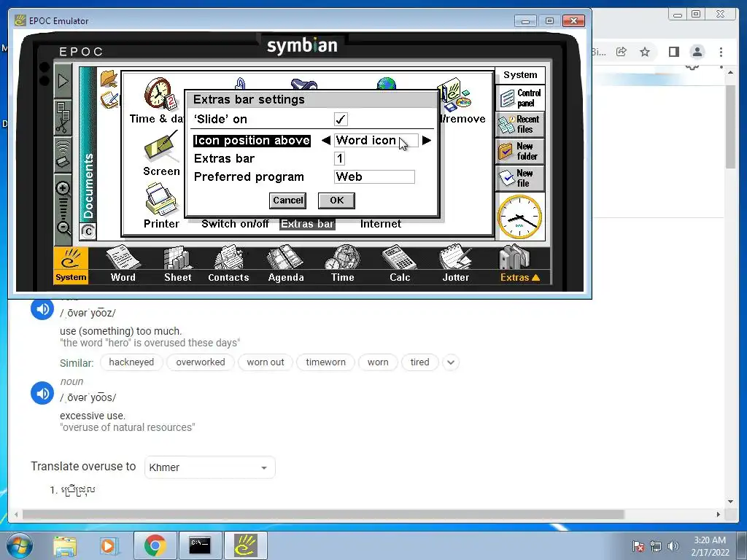Open Contacts in the EPOC bar
This screenshot has height=560, width=747.
[x=228, y=265]
